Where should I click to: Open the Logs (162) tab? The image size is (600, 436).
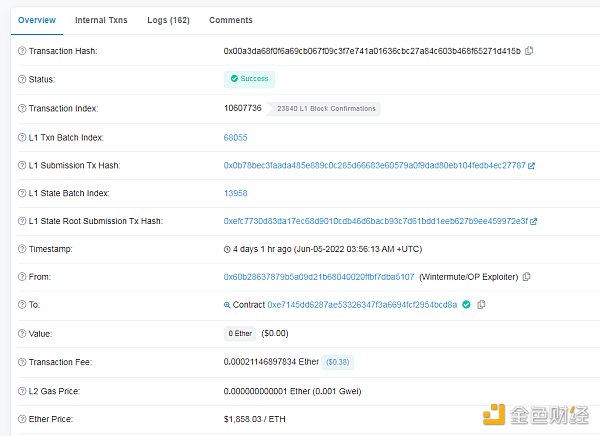click(x=168, y=20)
